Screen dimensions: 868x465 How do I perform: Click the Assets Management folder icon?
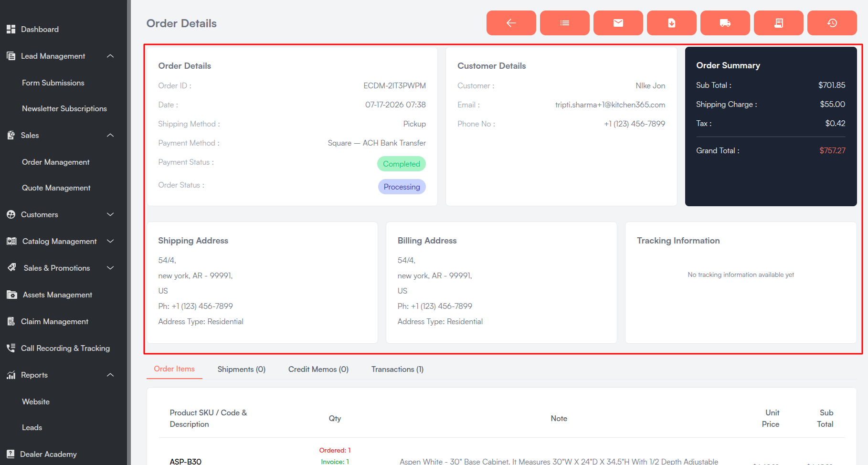(12, 295)
